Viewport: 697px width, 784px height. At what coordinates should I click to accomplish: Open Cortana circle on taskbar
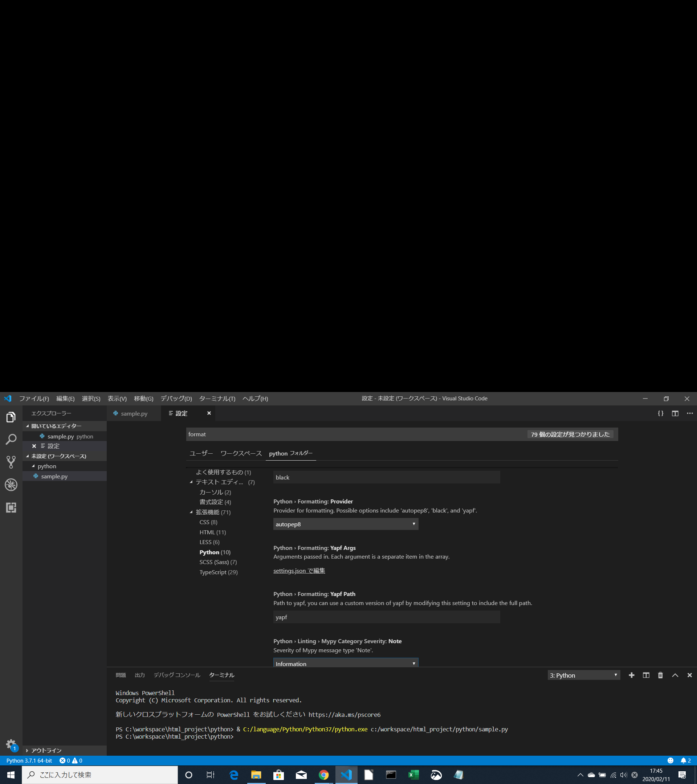188,775
